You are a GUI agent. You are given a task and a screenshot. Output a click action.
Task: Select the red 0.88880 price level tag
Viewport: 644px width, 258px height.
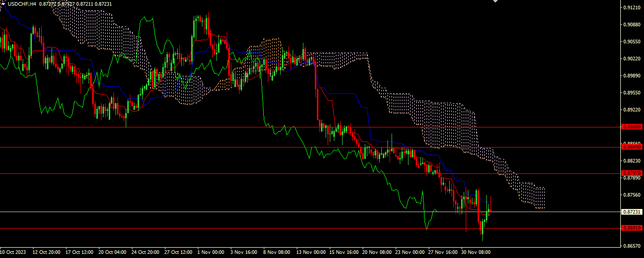click(632, 126)
